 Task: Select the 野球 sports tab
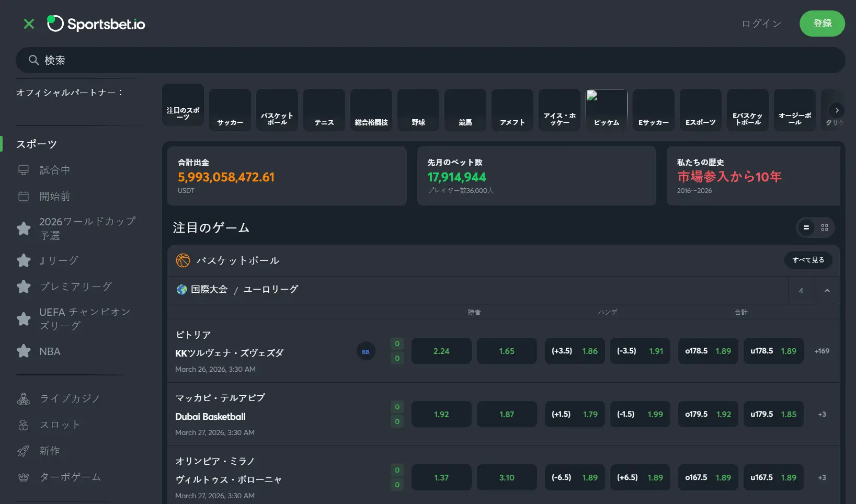418,110
